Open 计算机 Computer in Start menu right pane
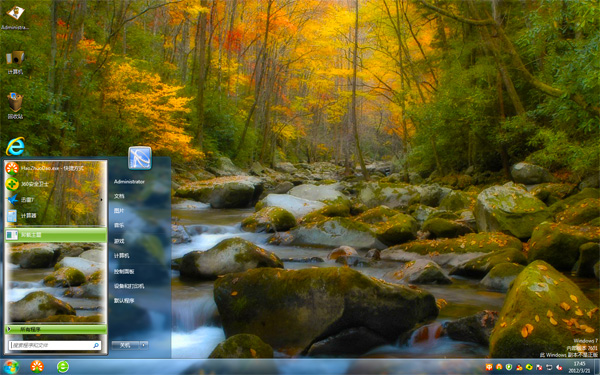Screen dimensions: 600x375 coord(122,256)
